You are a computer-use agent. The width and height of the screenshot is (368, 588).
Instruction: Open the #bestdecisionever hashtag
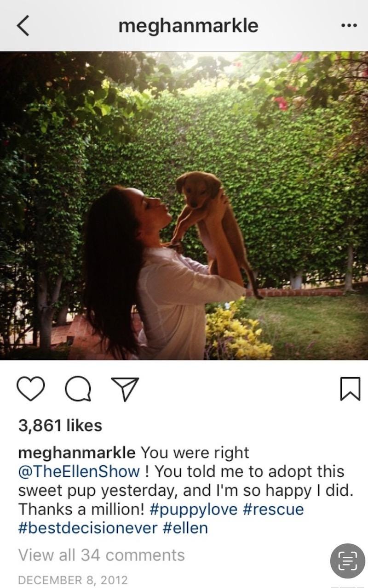click(88, 528)
